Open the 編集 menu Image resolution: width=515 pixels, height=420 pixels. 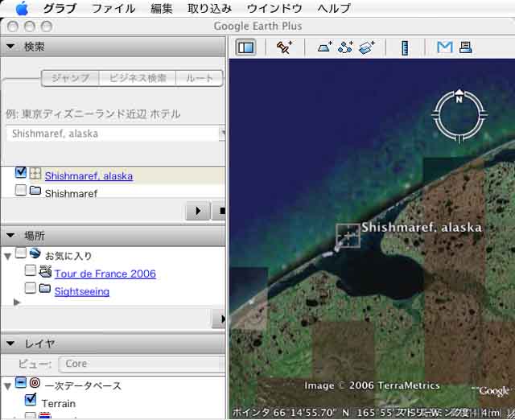(162, 8)
